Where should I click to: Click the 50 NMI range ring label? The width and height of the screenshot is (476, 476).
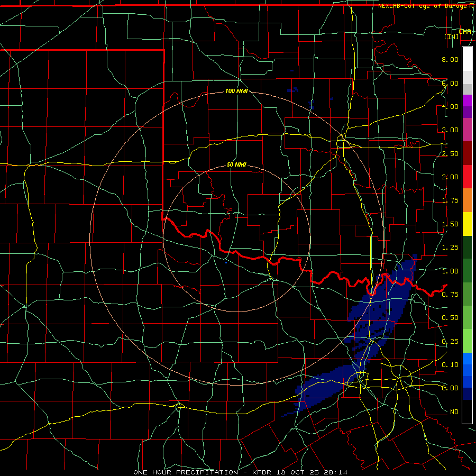(x=236, y=164)
